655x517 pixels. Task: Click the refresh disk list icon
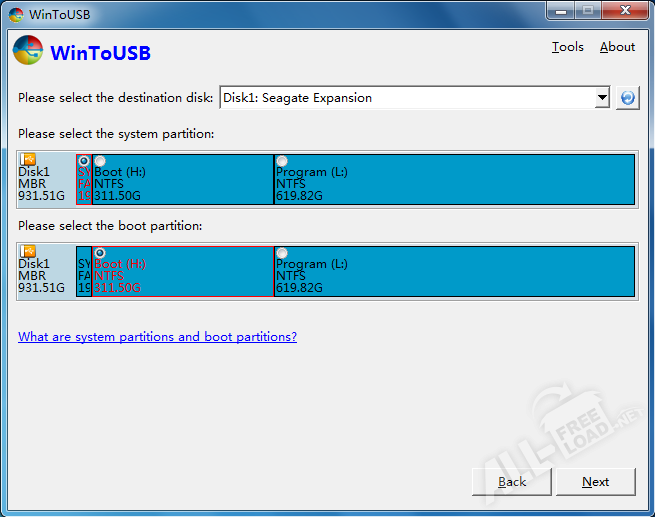(x=627, y=98)
